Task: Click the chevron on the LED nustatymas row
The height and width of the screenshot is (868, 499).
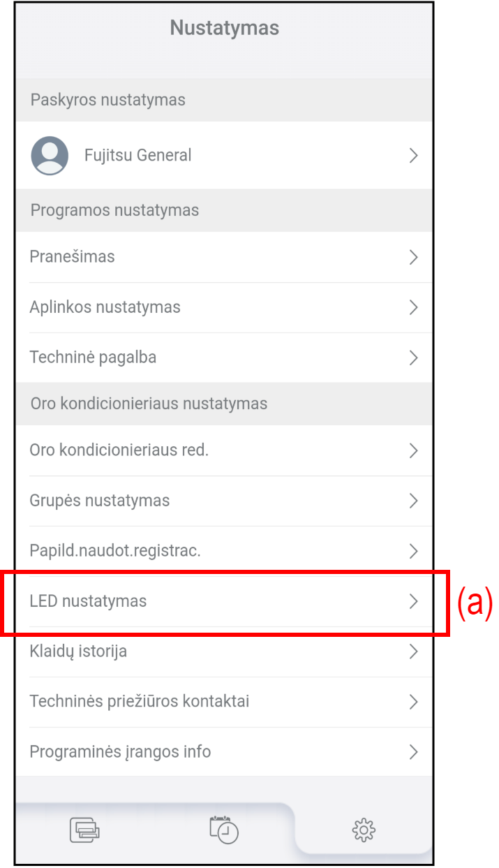Action: [x=413, y=601]
